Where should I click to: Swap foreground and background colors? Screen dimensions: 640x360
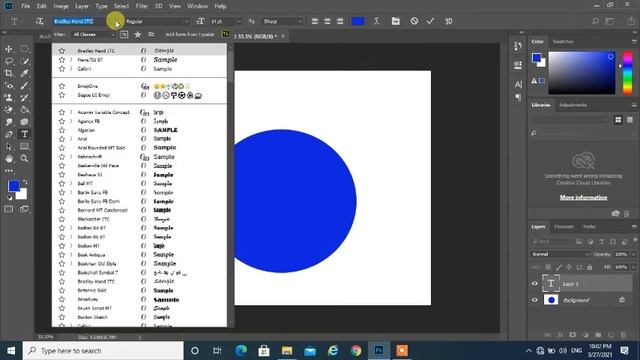point(25,182)
